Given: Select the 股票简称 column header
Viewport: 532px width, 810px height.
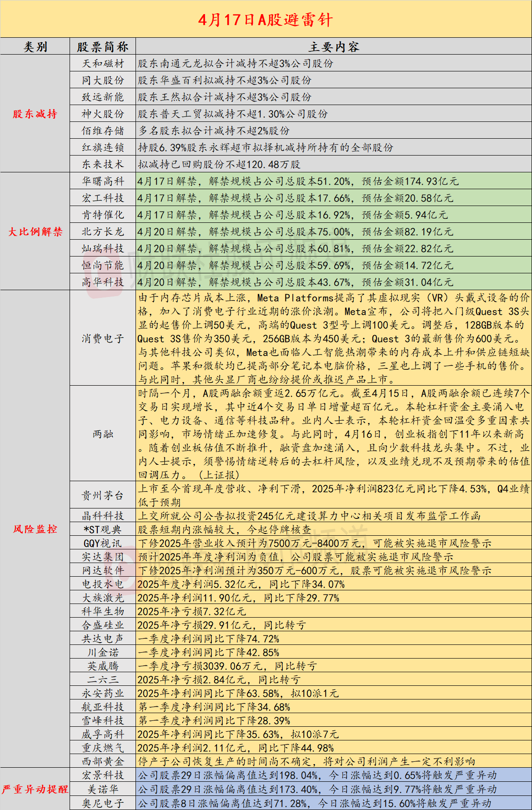Looking at the screenshot, I should coord(103,47).
